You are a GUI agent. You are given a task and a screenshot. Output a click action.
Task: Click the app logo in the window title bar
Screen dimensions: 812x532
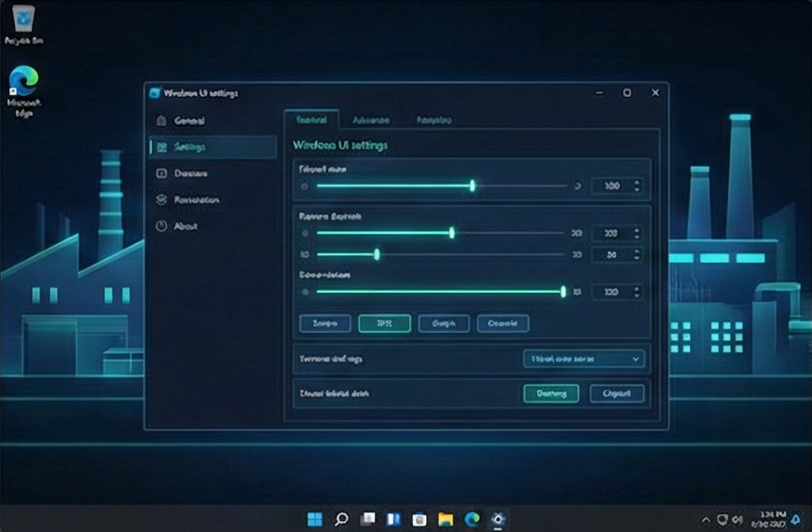[x=155, y=93]
